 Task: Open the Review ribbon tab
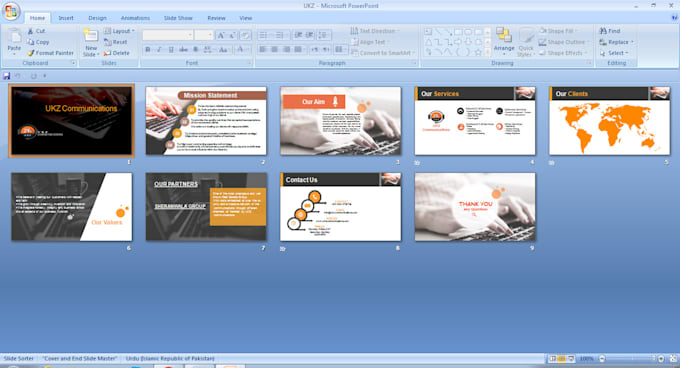[216, 18]
